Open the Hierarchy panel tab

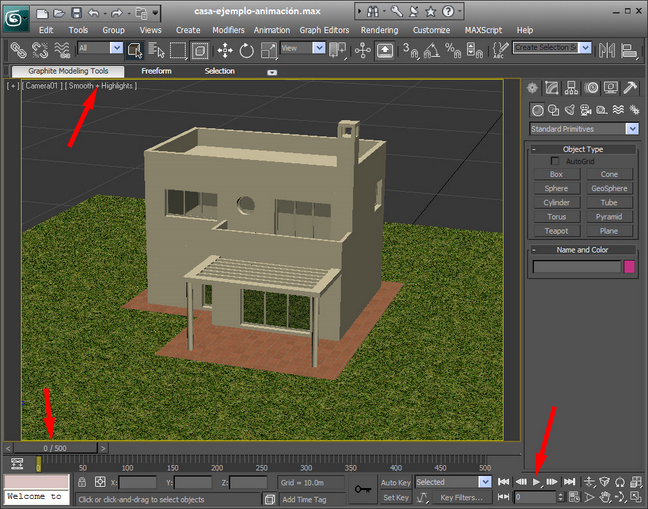tap(573, 89)
